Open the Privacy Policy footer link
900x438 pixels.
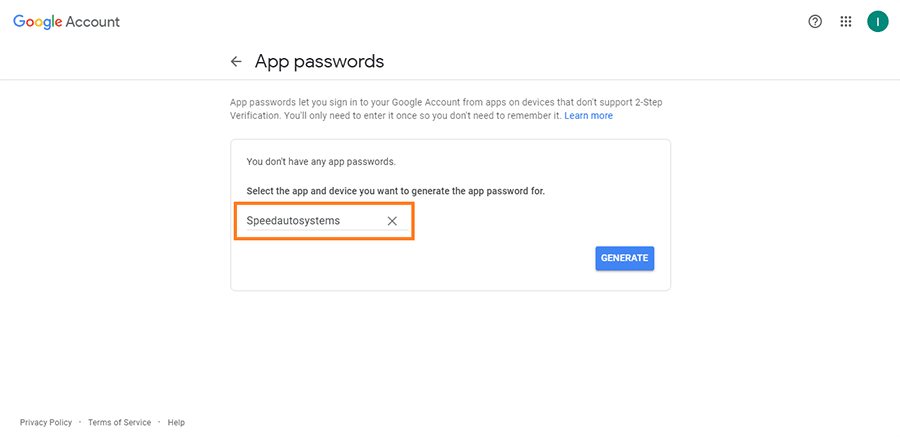coord(46,423)
